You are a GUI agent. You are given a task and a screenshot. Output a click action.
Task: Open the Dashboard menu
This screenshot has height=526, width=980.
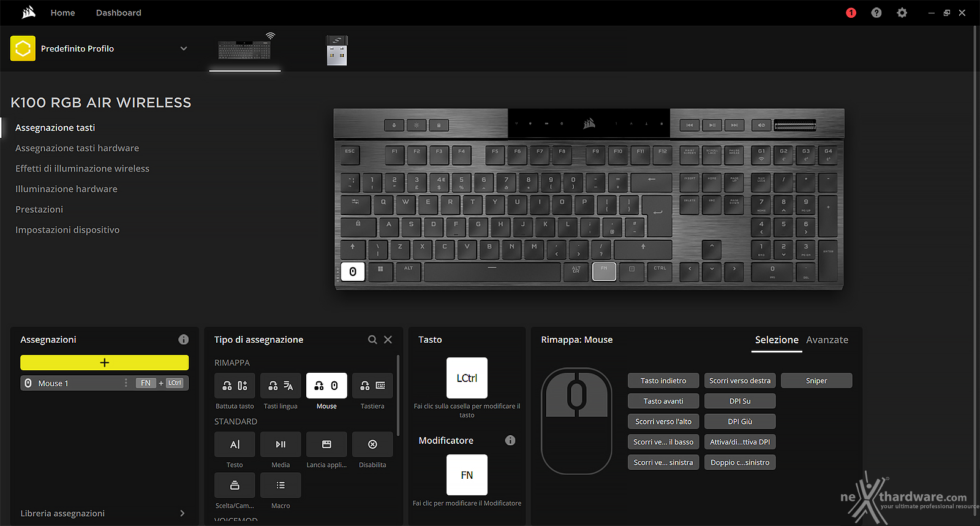click(118, 13)
